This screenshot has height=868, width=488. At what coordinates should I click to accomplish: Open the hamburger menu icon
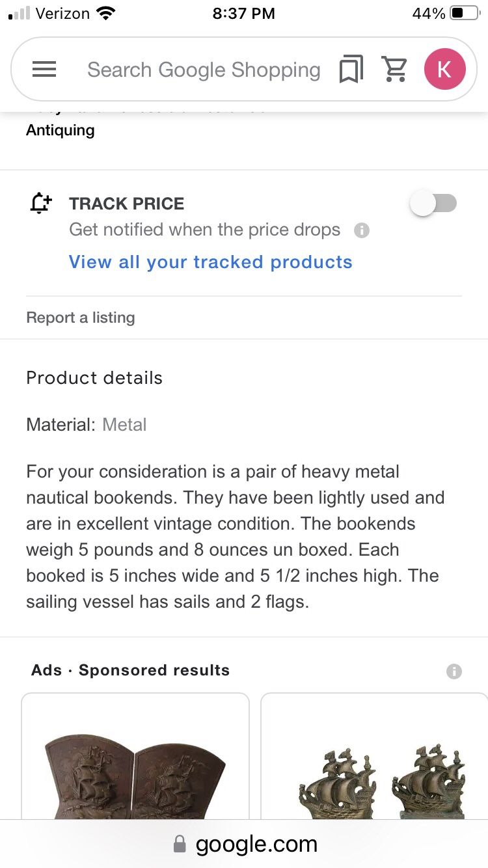pyautogui.click(x=44, y=69)
